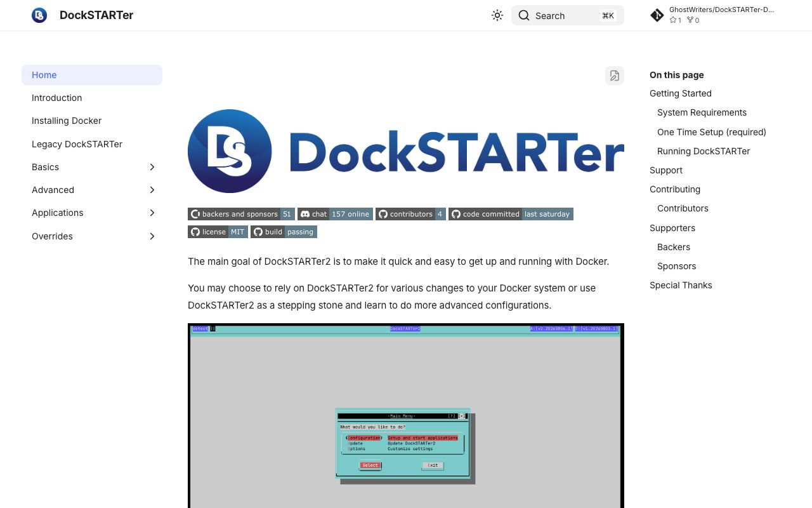Screen dimensions: 812x508
Task: Click the code committed badge
Action: click(511, 214)
